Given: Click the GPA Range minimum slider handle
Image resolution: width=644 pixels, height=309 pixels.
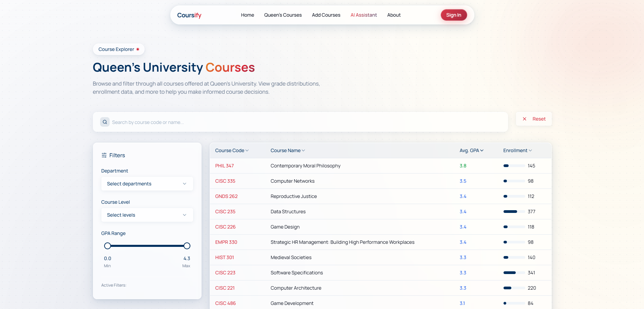Looking at the screenshot, I should click(x=108, y=246).
